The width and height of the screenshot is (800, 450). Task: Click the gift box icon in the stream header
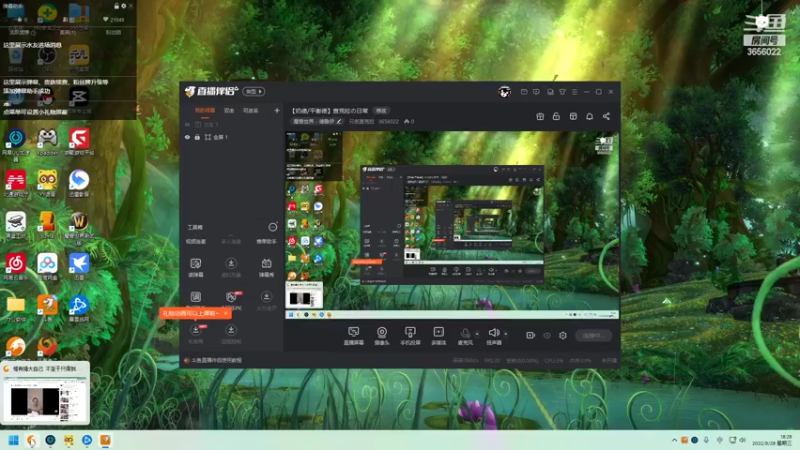(x=540, y=116)
